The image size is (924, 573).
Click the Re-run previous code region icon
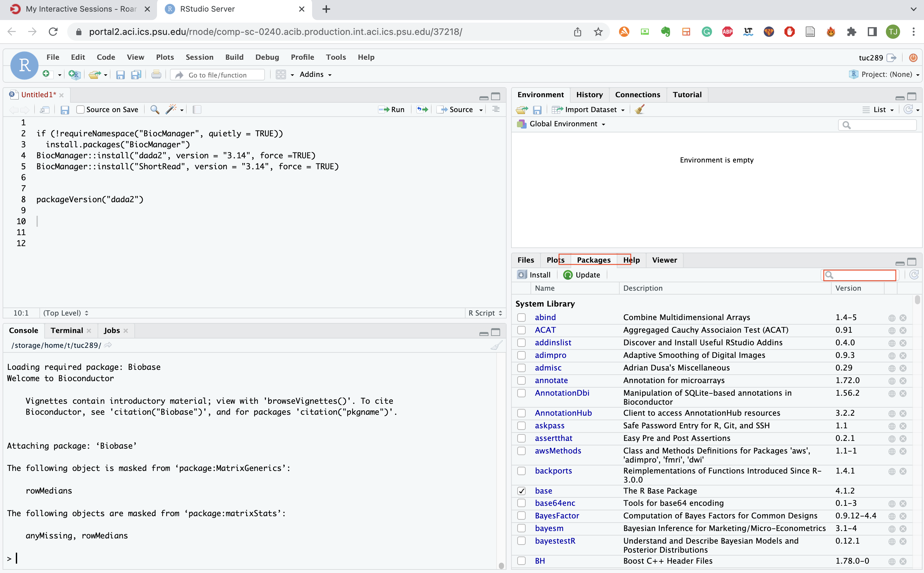(x=422, y=109)
